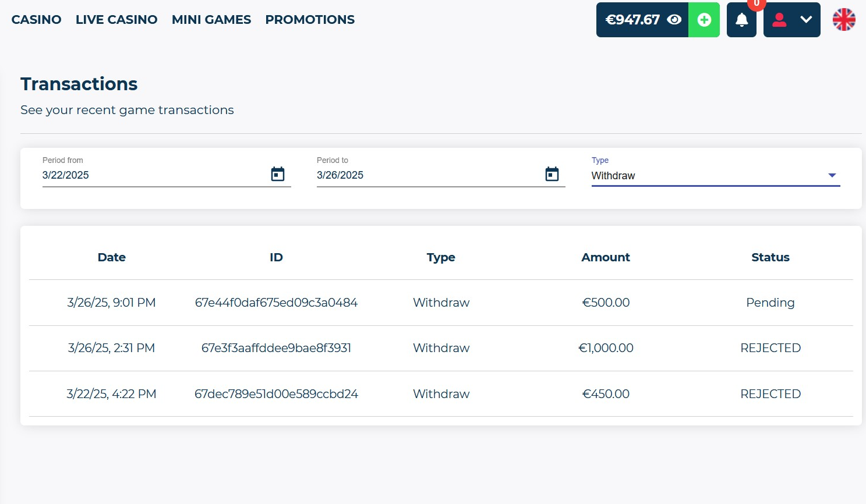This screenshot has height=504, width=866.
Task: Open the Casino menu
Action: pos(36,20)
